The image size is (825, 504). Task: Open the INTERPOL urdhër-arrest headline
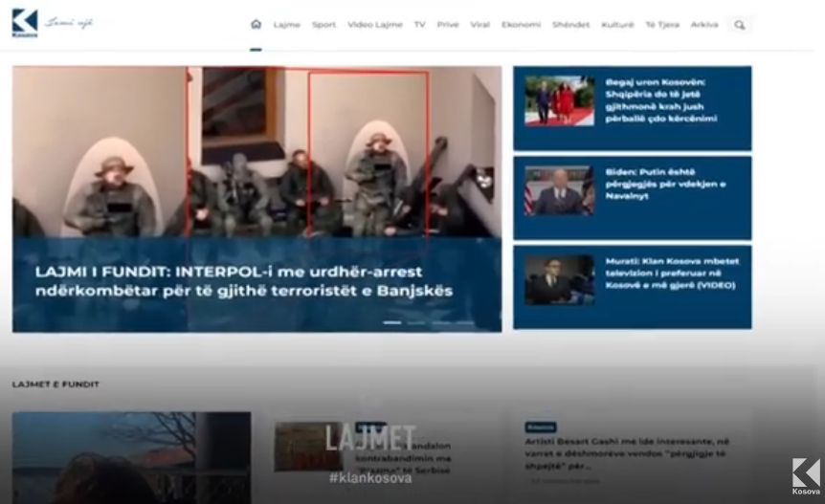pyautogui.click(x=244, y=281)
